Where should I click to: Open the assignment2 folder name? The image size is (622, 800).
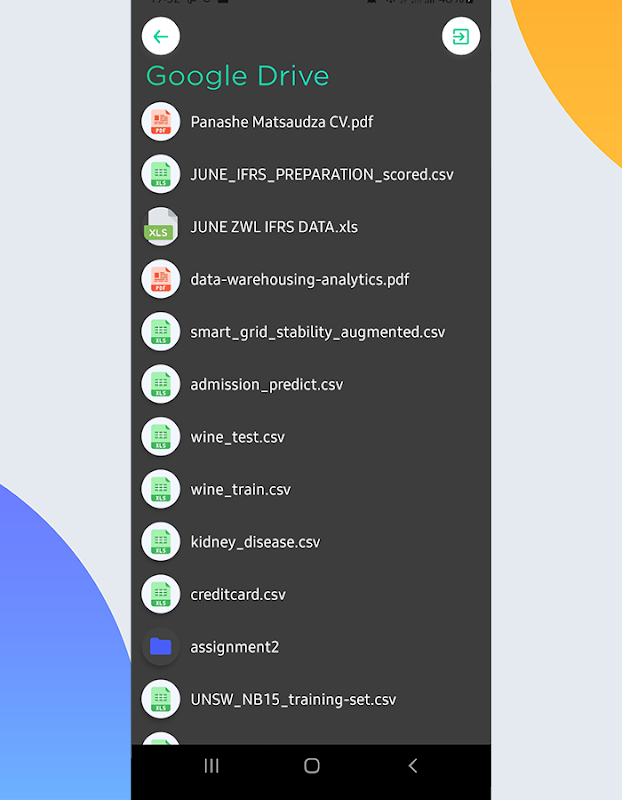point(235,647)
